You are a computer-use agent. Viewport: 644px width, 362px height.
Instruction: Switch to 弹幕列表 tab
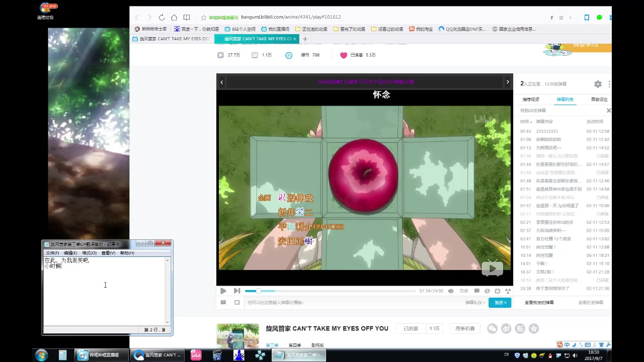point(565,100)
